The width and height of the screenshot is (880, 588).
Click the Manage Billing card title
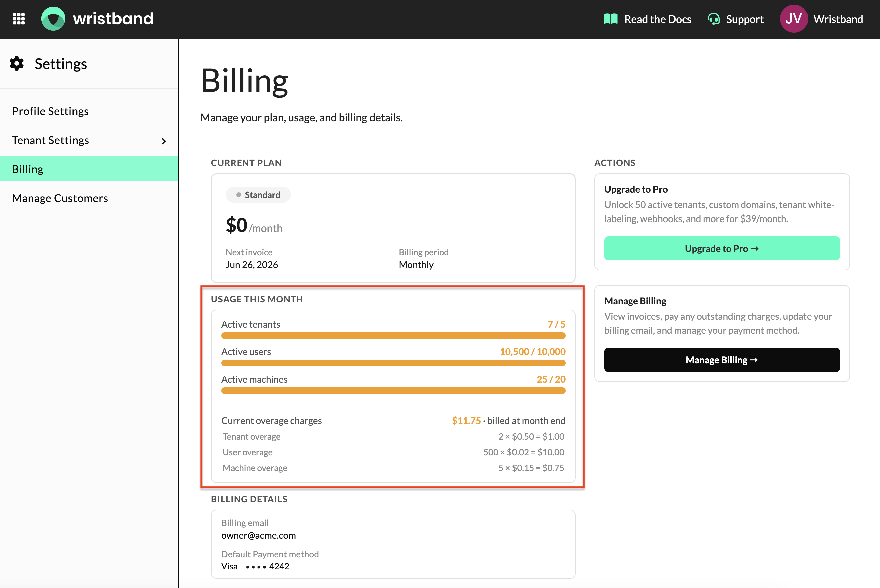[x=635, y=301]
